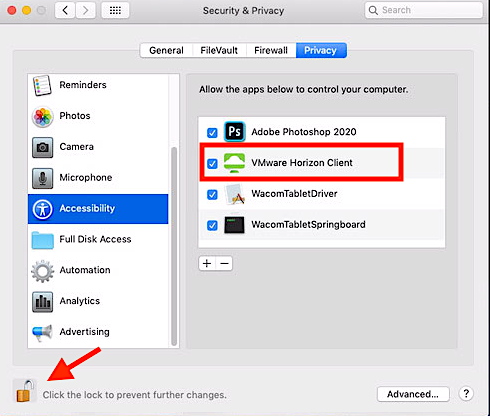490x416 pixels.
Task: Open the Photos privacy category
Action: pos(98,116)
